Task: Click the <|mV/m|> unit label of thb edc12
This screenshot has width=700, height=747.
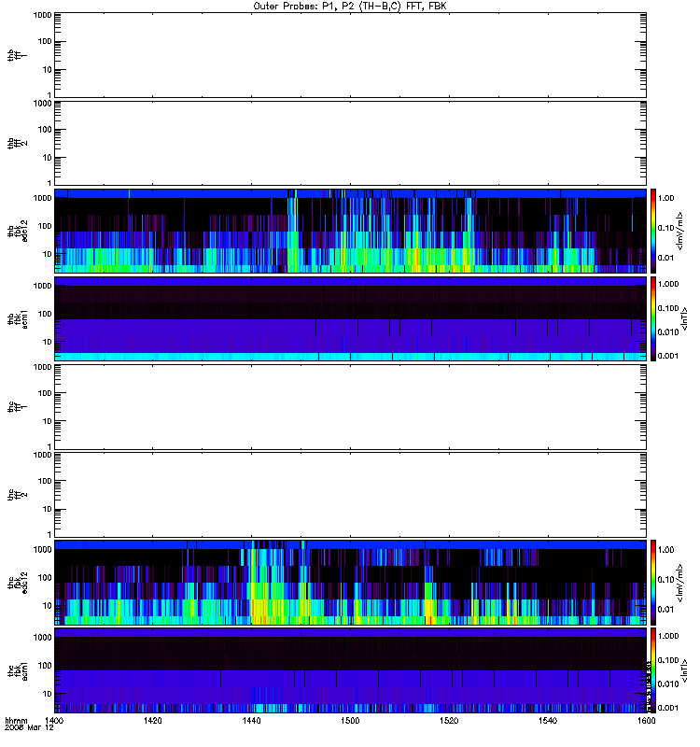Action: click(680, 231)
